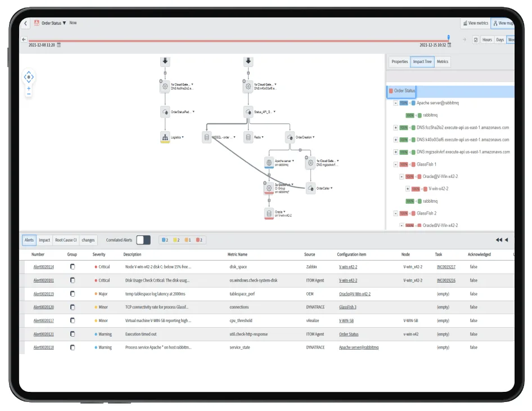The height and width of the screenshot is (411, 532).
Task: Click the Logistics node icon on map
Action: (165, 137)
